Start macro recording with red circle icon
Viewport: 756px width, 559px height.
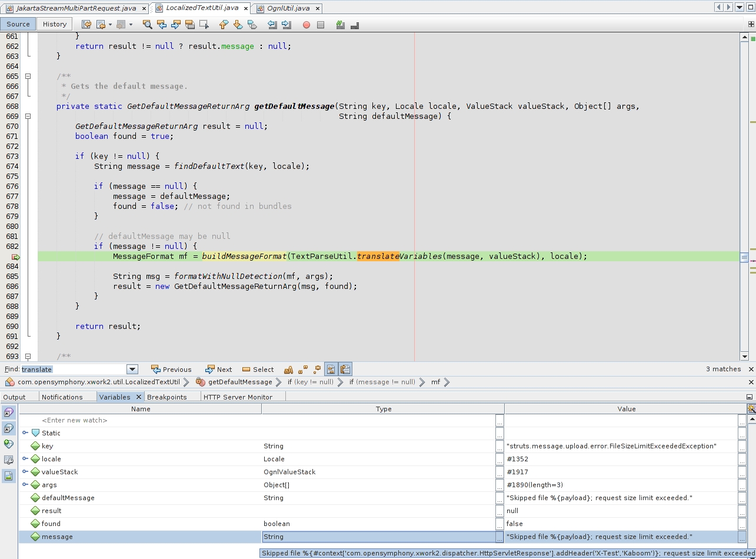coord(306,25)
